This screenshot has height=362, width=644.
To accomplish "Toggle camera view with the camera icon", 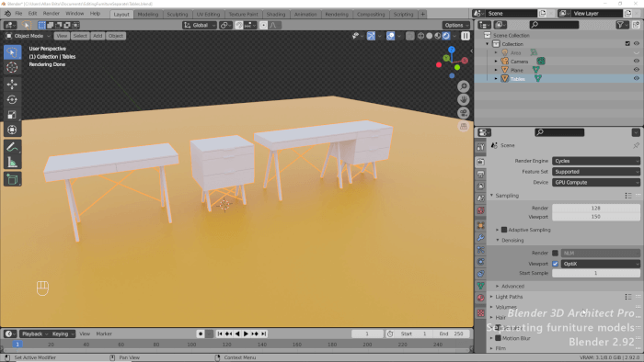I will click(464, 113).
